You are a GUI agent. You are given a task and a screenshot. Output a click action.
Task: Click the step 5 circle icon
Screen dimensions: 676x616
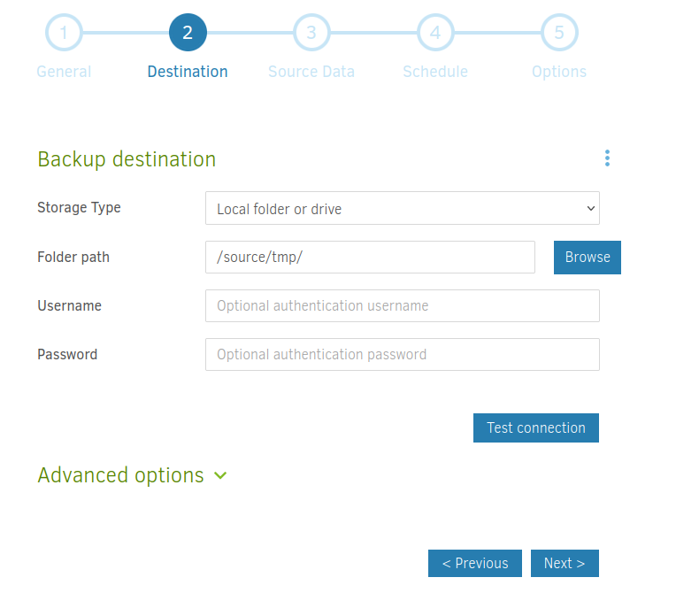pyautogui.click(x=559, y=33)
